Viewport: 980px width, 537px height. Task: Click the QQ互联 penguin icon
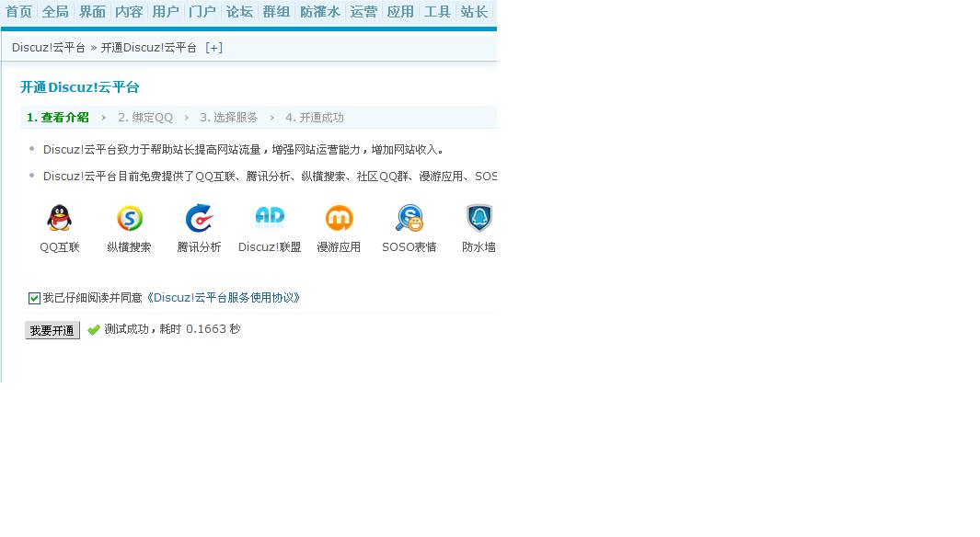click(60, 218)
